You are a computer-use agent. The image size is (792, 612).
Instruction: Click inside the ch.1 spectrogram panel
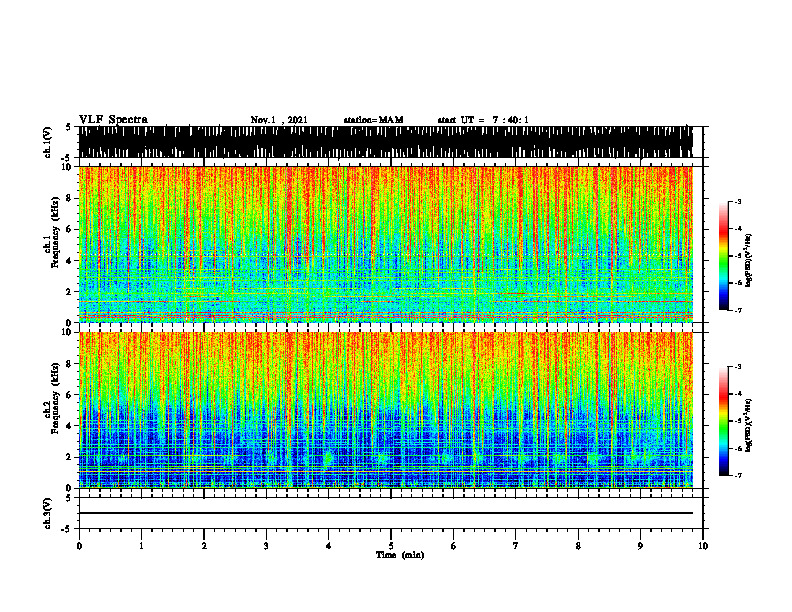pos(385,244)
